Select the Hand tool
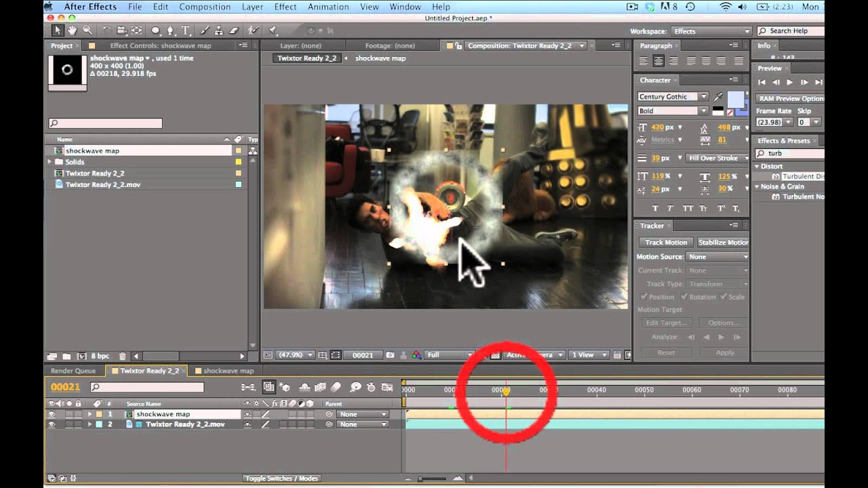This screenshot has height=488, width=868. pos(73,30)
